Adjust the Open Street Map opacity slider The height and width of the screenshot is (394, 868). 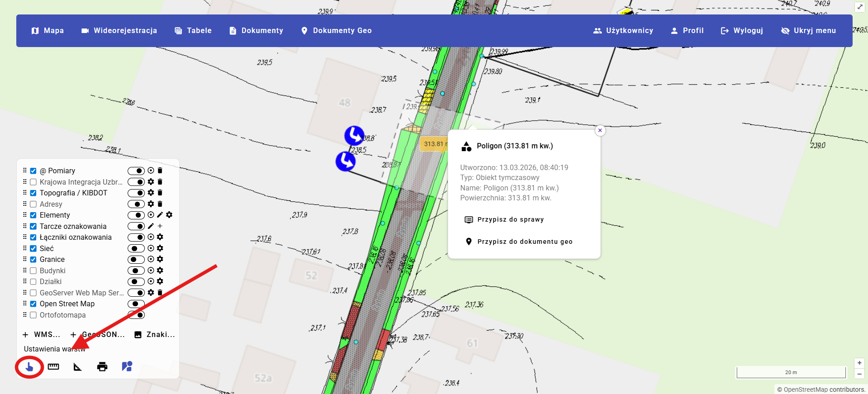pos(136,304)
